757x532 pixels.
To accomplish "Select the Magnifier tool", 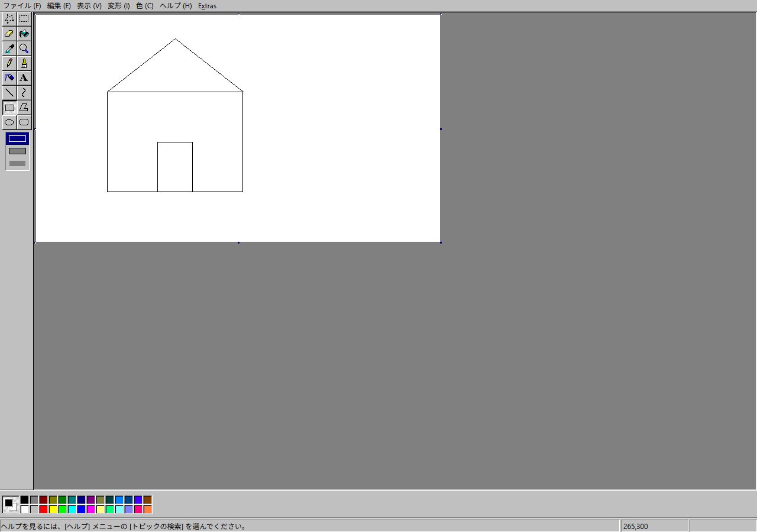I will [24, 48].
